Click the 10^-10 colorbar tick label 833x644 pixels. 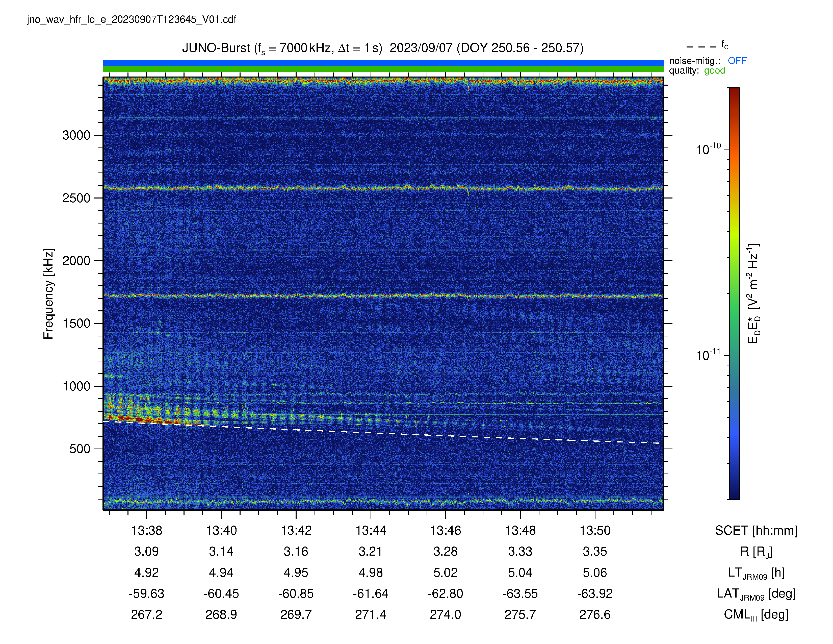coord(708,149)
